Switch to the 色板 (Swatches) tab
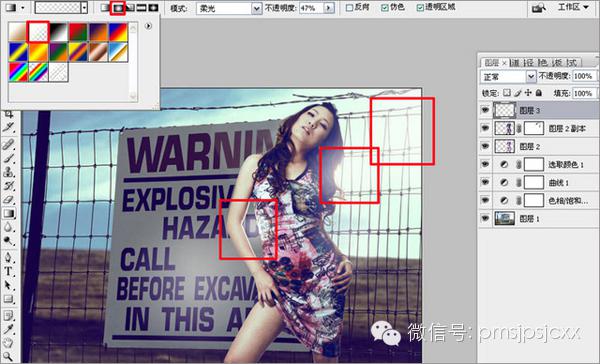This screenshot has width=600, height=364. [x=558, y=63]
